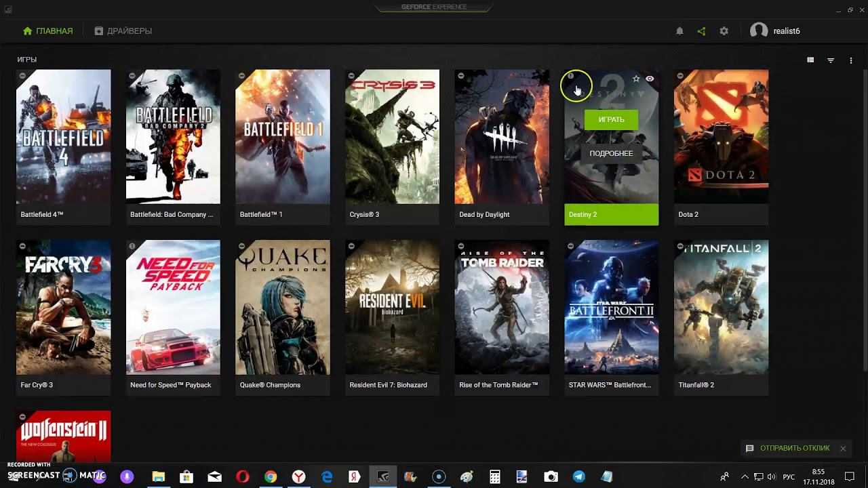Select the Far Cry 3 cover art

64,307
